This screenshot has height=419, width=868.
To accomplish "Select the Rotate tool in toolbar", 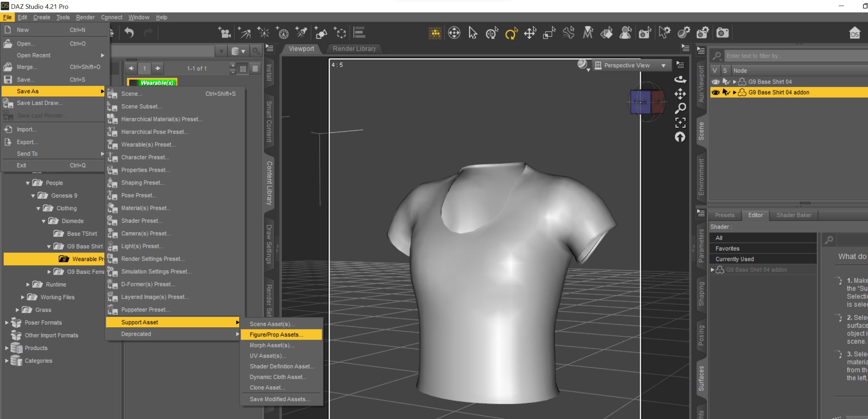I will pos(511,34).
